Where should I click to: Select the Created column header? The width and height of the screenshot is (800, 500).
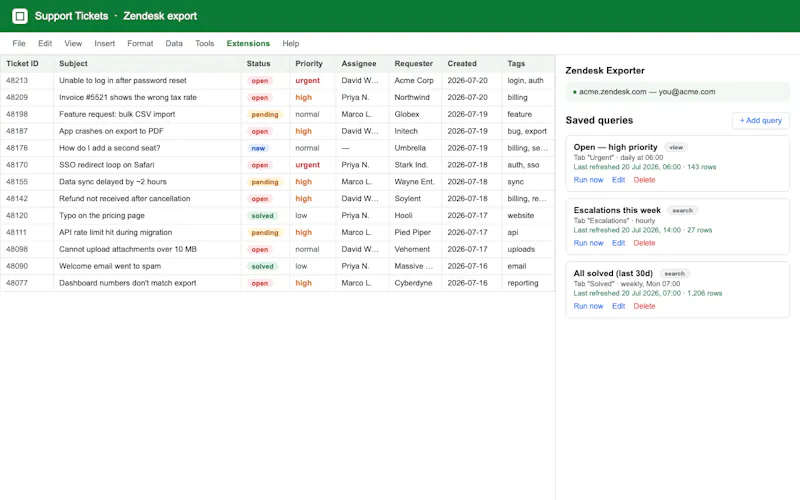(x=471, y=64)
